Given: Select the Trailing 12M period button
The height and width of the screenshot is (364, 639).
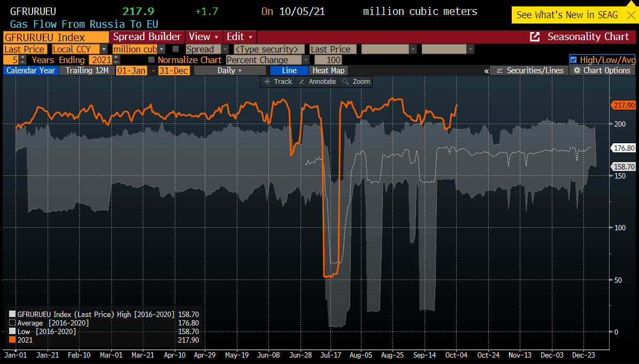Looking at the screenshot, I should [87, 71].
